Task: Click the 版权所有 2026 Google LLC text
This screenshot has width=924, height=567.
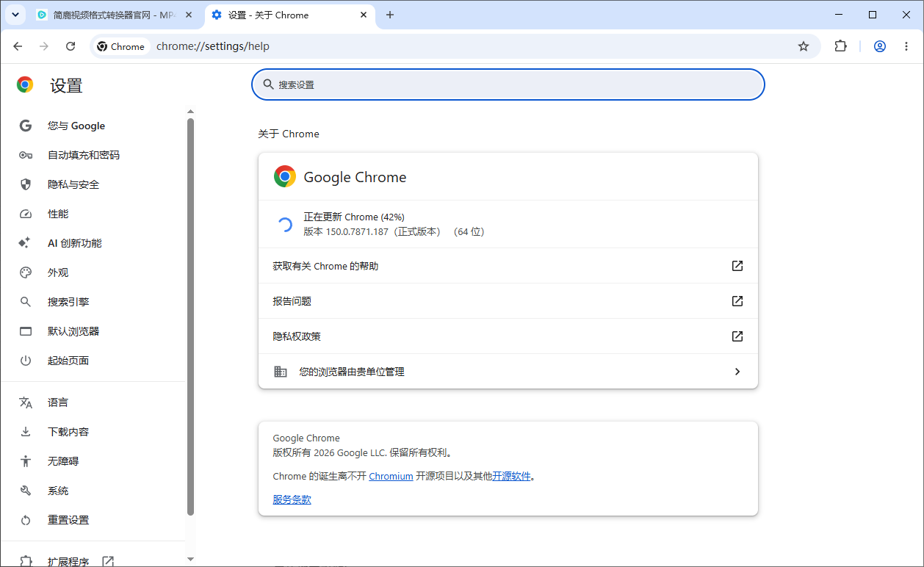Action: [363, 452]
